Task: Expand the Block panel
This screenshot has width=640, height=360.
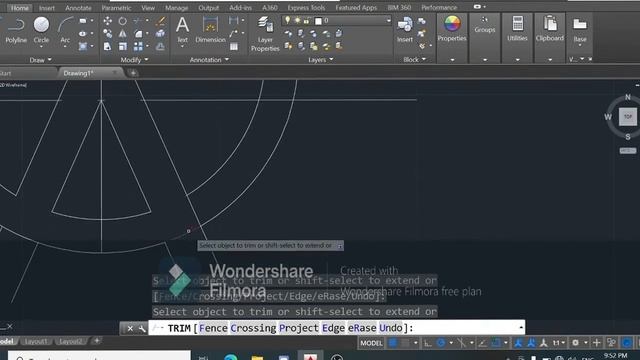Action: pos(415,60)
